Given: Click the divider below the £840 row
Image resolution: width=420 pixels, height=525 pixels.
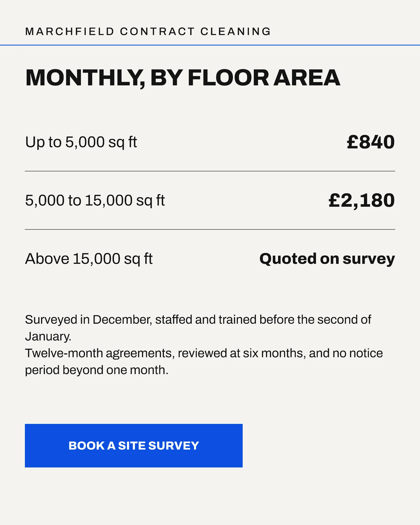Looking at the screenshot, I should click(x=210, y=171).
